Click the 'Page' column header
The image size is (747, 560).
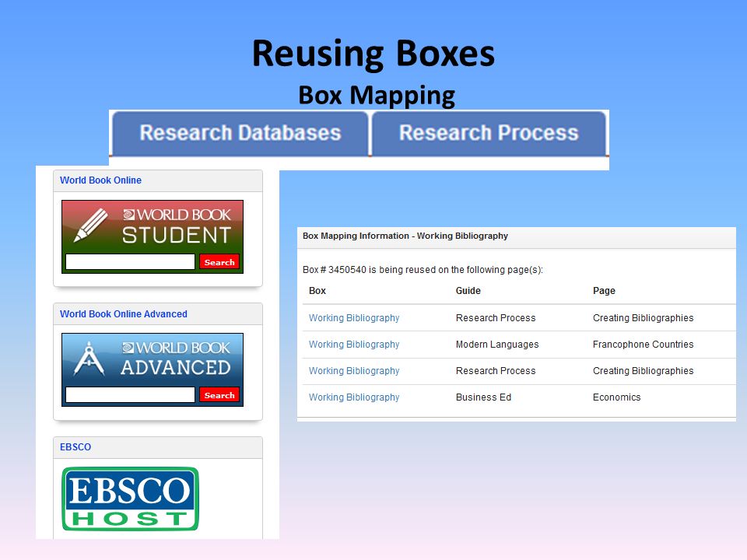[604, 290]
